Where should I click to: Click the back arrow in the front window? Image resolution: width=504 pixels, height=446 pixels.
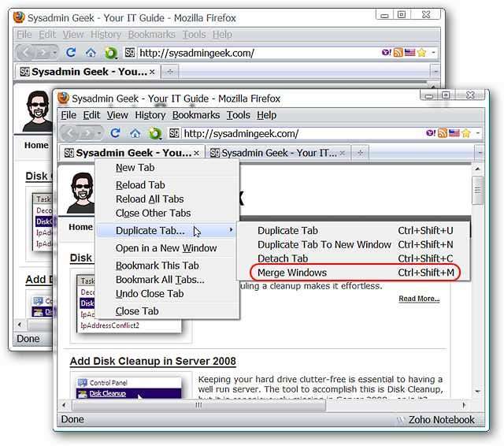coord(72,133)
